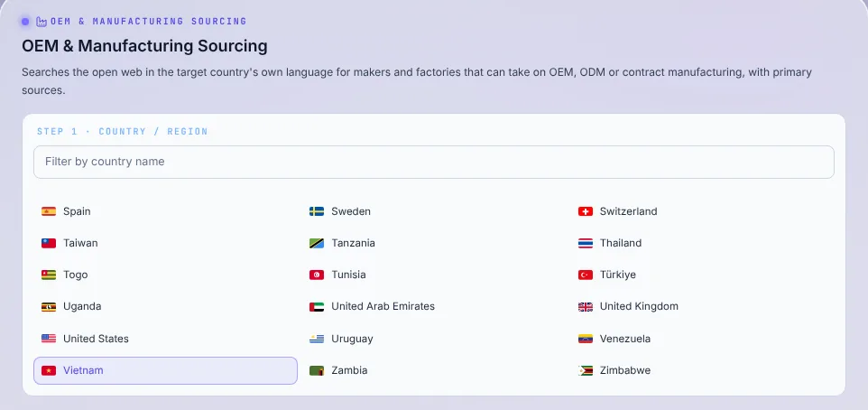Click the United Kingdom flag icon
Screen dimensions: 868x410
click(585, 306)
